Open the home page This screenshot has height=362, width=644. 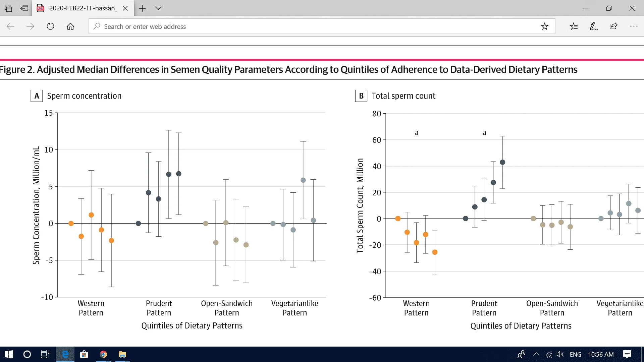click(x=70, y=26)
